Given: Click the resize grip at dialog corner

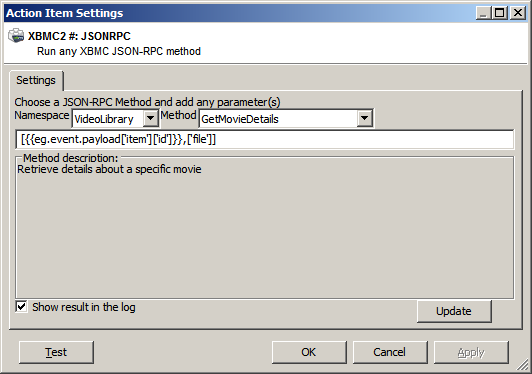Looking at the screenshot, I should pyautogui.click(x=523, y=366).
